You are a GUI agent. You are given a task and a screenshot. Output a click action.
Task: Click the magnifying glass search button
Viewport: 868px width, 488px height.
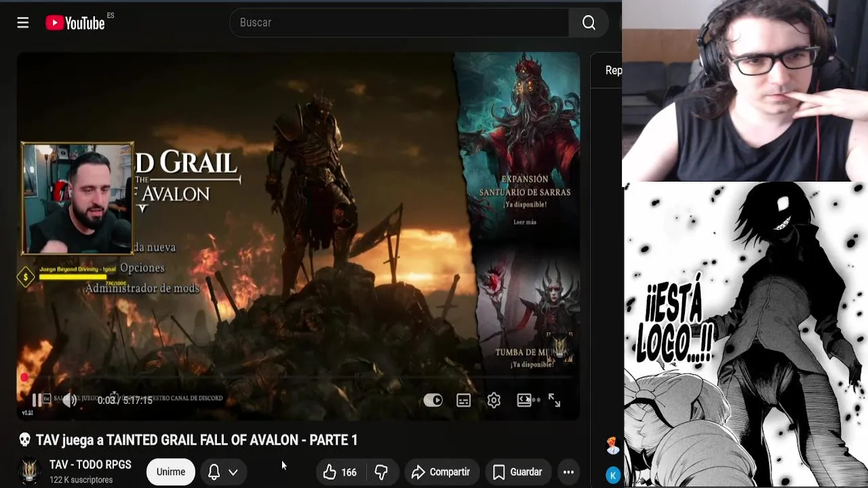tap(589, 23)
